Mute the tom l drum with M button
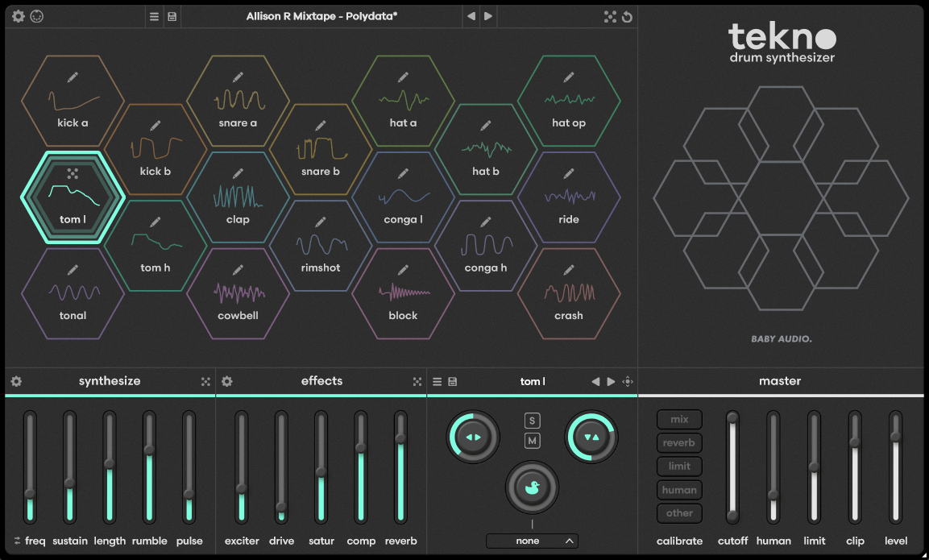 click(532, 441)
